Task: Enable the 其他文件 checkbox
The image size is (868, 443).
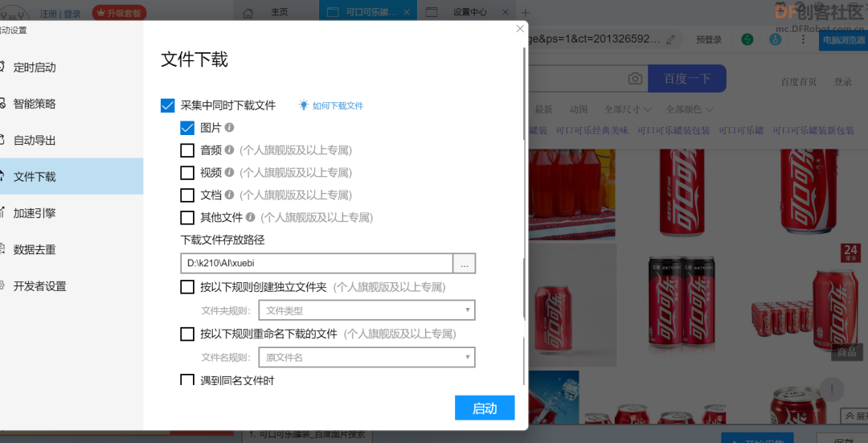Action: pyautogui.click(x=187, y=218)
